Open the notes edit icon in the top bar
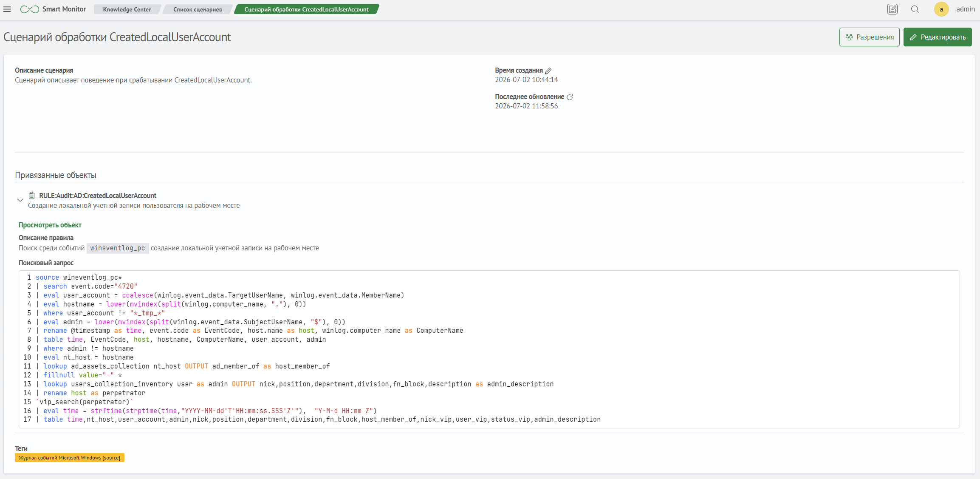The width and height of the screenshot is (980, 479). click(892, 9)
